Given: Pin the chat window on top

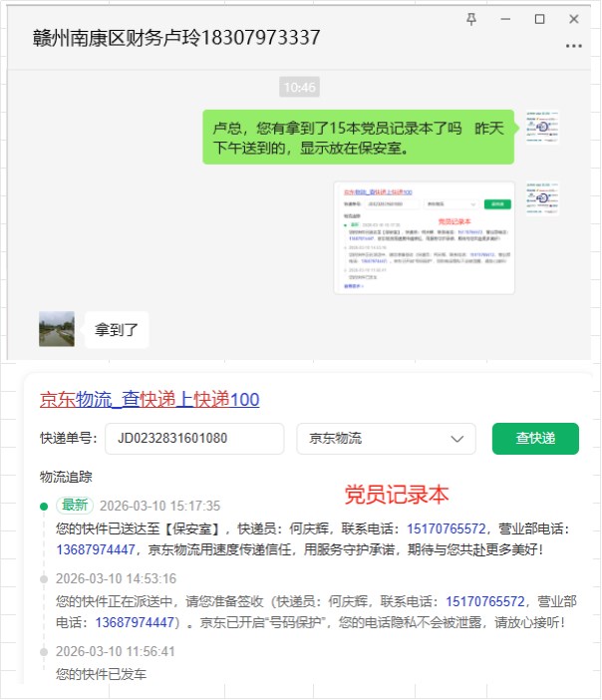Looking at the screenshot, I should click(471, 20).
